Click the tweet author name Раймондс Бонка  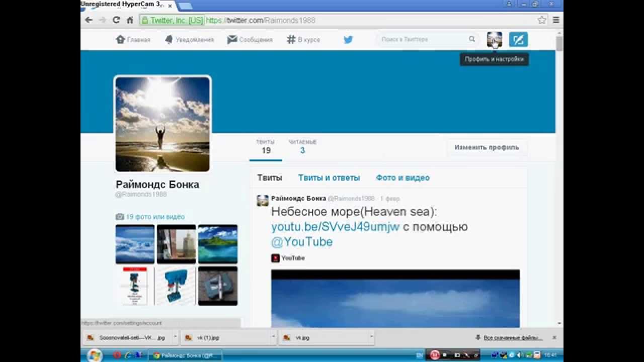coord(298,199)
